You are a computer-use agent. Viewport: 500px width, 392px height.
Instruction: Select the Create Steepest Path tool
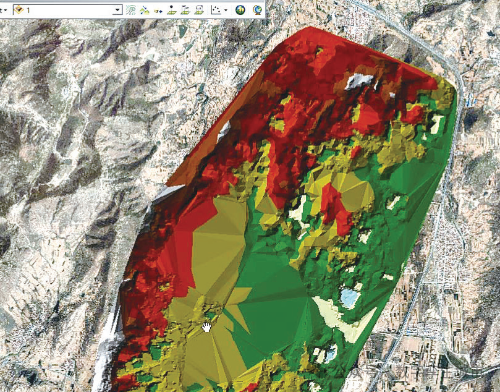(145, 10)
